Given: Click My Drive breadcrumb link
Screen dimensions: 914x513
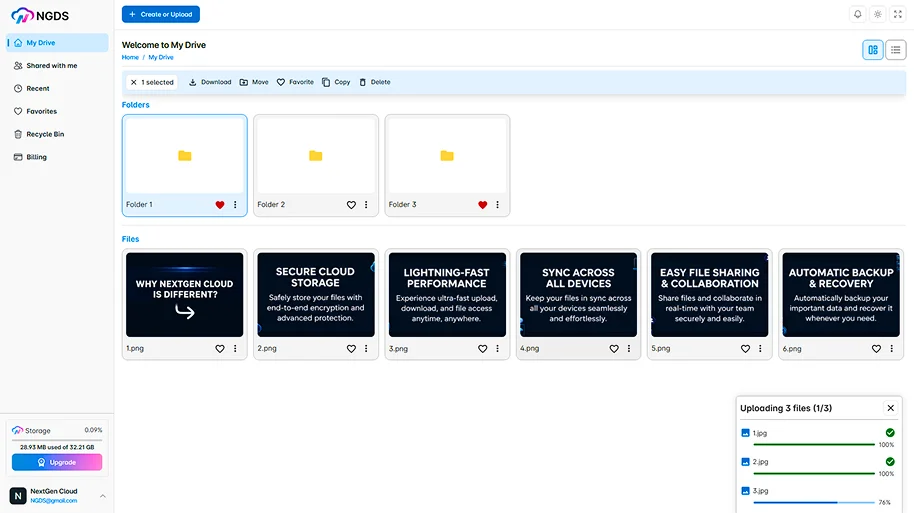Looking at the screenshot, I should coord(161,57).
